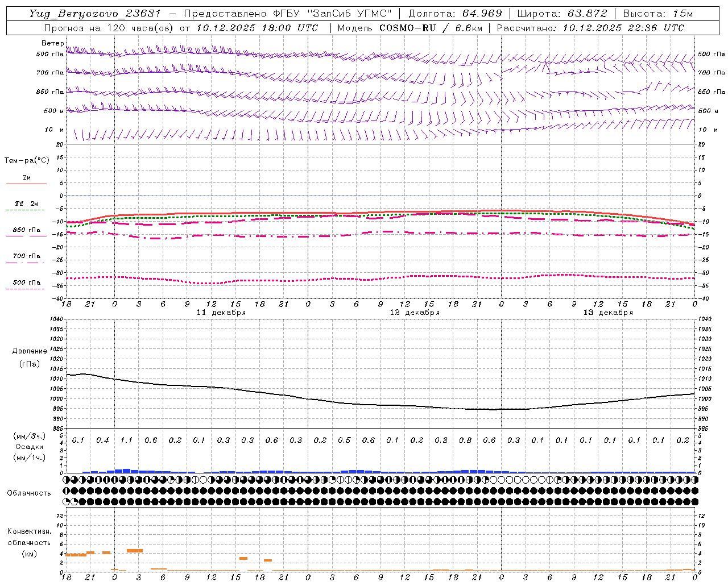Click the Облачность panel label
Image resolution: width=728 pixels, height=582 pixels.
[29, 493]
